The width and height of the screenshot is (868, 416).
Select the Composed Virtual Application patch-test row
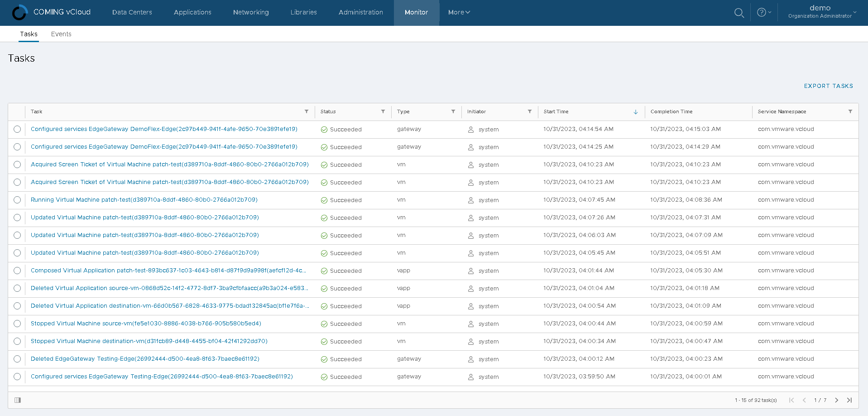pyautogui.click(x=17, y=271)
